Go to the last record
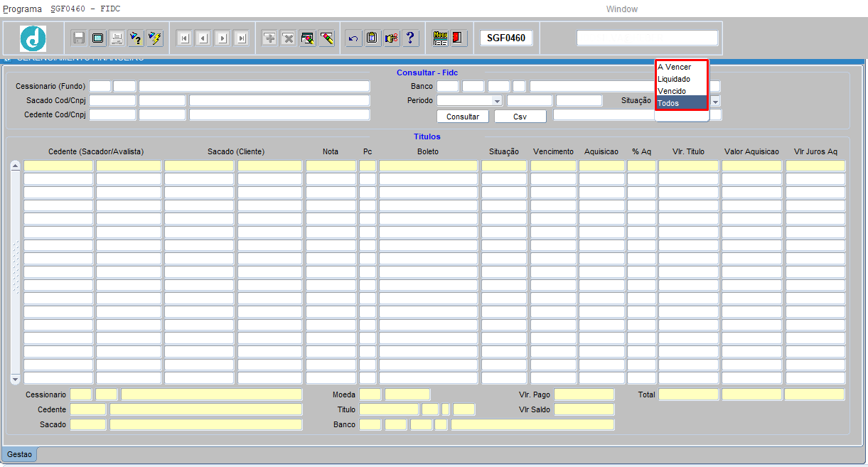868x467 pixels. coord(241,38)
